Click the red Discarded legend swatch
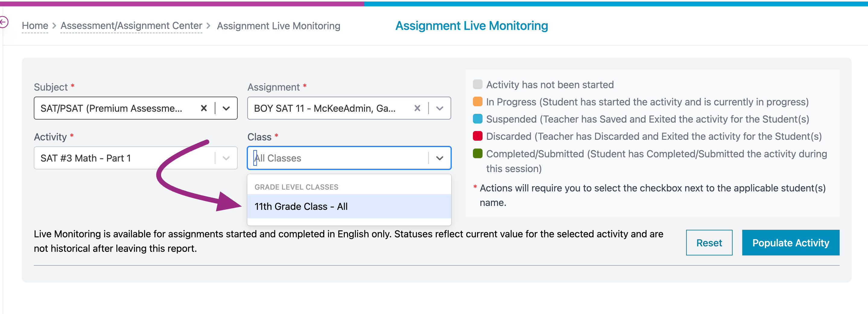The width and height of the screenshot is (868, 314). (x=477, y=136)
